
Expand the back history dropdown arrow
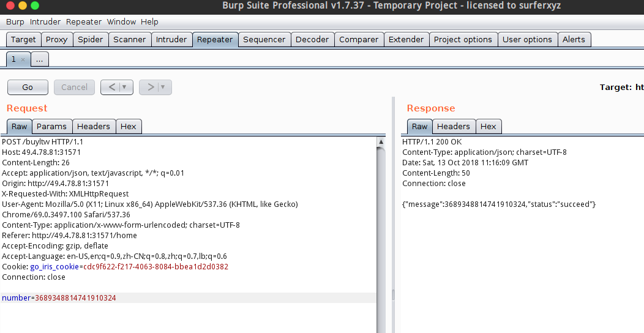coord(125,87)
